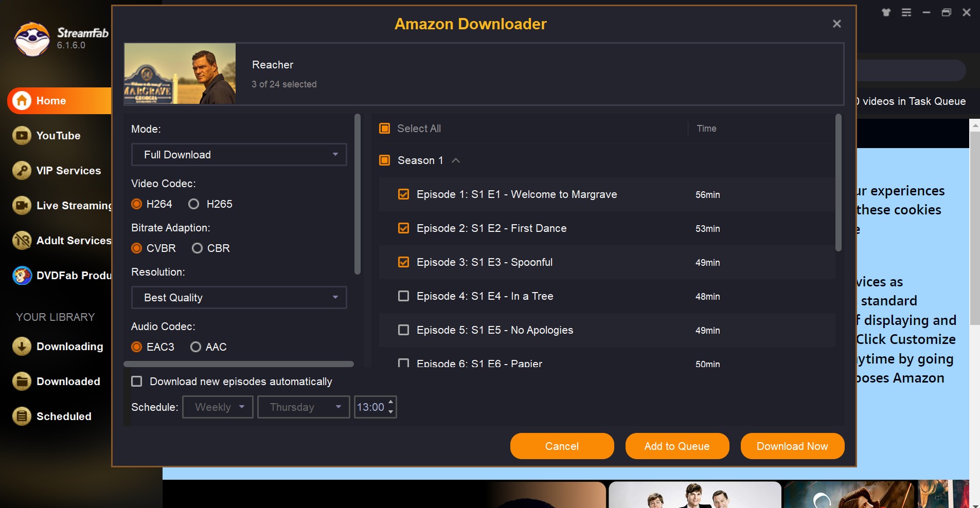Click the Adult Services sidebar icon
This screenshot has height=508, width=980.
(x=21, y=240)
